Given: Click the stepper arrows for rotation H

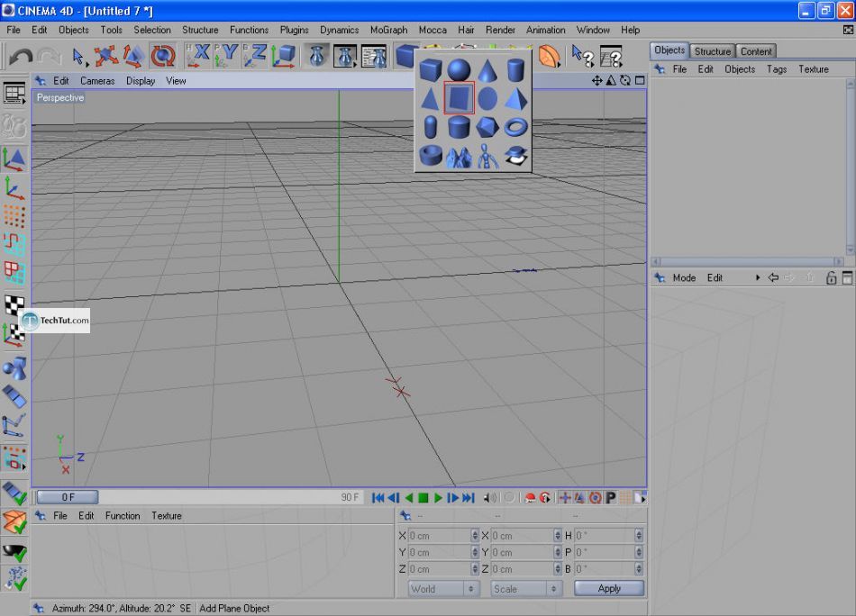Looking at the screenshot, I should (639, 536).
